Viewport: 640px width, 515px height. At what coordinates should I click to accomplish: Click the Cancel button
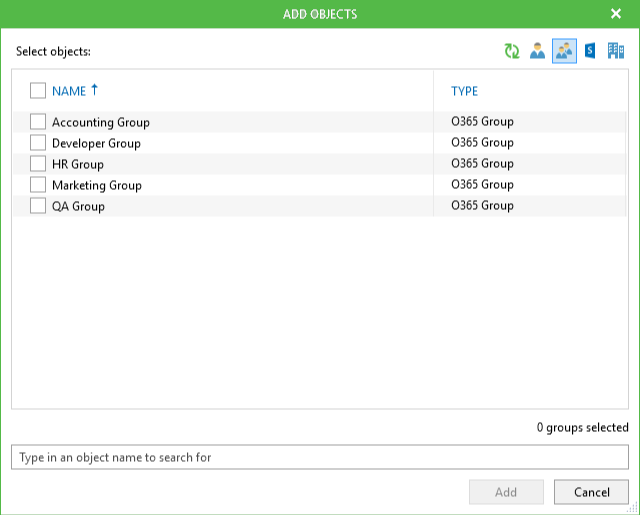[591, 492]
